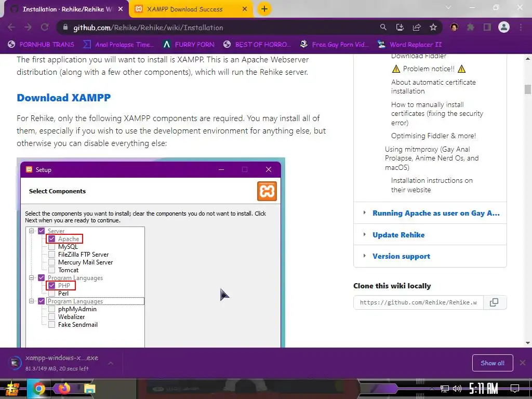
Task: Click Show all downloads button
Action: click(x=493, y=363)
